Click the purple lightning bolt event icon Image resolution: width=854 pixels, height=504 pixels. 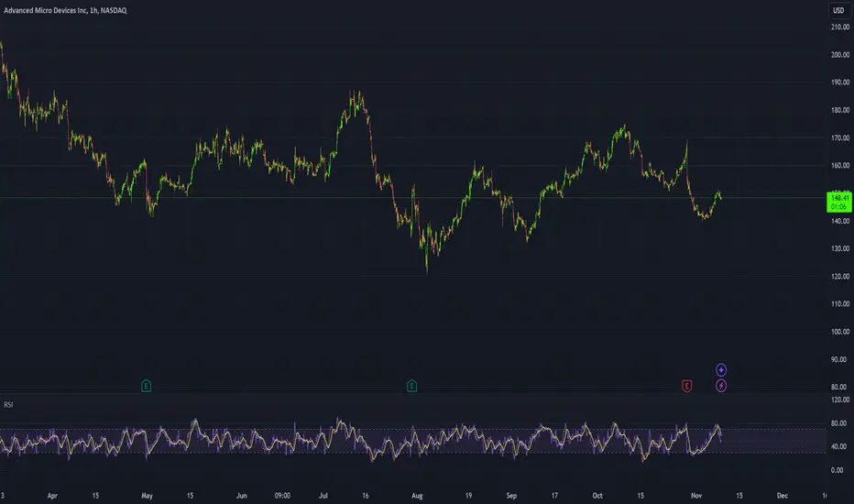(721, 386)
